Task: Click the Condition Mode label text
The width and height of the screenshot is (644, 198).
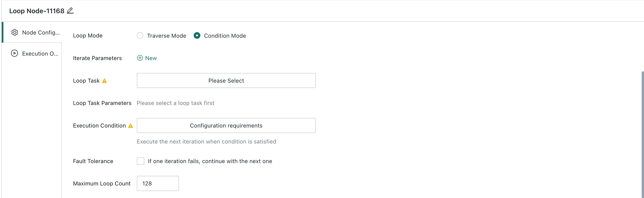Action: (x=225, y=36)
